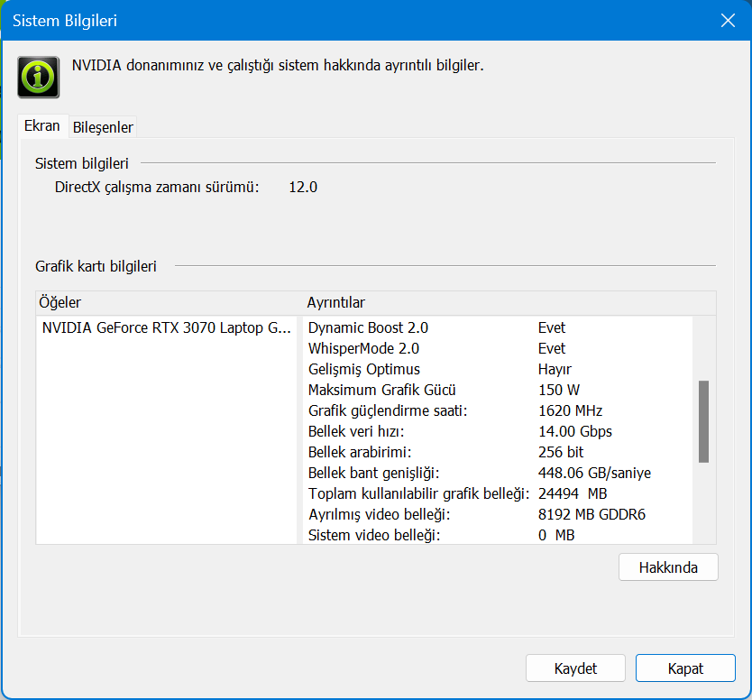The width and height of the screenshot is (752, 700).
Task: Click the green NVIDIA info icon
Action: (39, 78)
